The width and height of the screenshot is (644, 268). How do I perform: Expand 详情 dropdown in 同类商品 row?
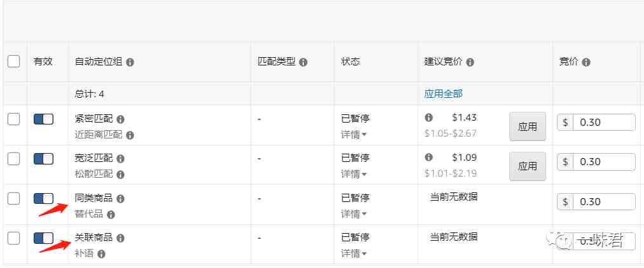coord(353,214)
